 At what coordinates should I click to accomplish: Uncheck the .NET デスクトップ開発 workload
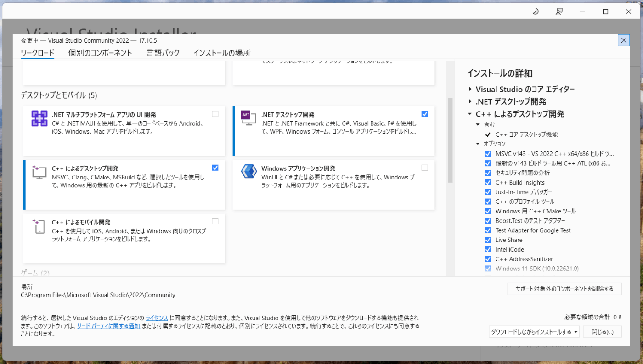424,114
